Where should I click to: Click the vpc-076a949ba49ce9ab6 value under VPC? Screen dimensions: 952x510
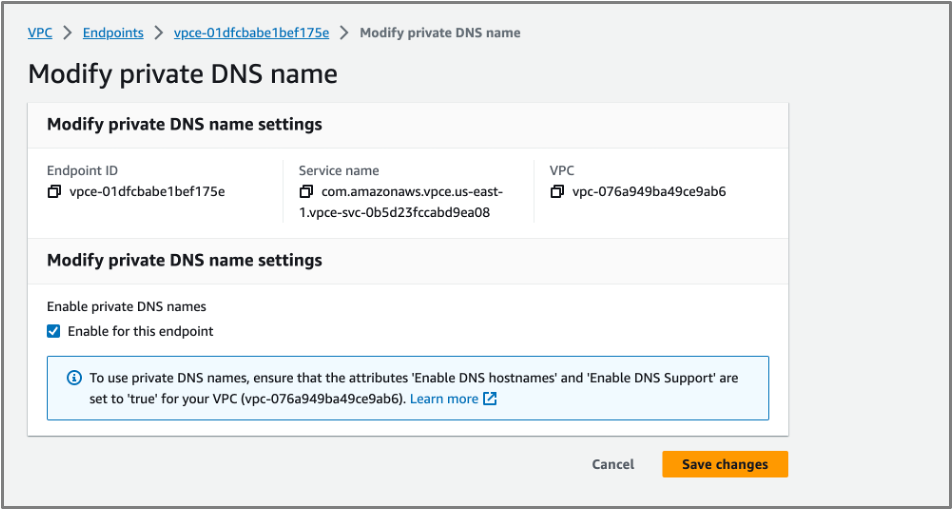[650, 192]
